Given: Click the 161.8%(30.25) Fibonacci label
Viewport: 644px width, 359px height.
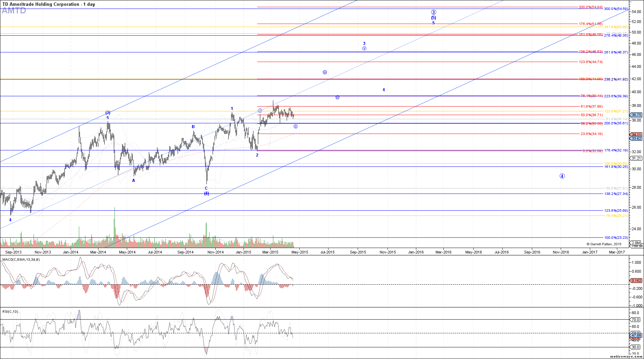Looking at the screenshot, I should point(616,167).
